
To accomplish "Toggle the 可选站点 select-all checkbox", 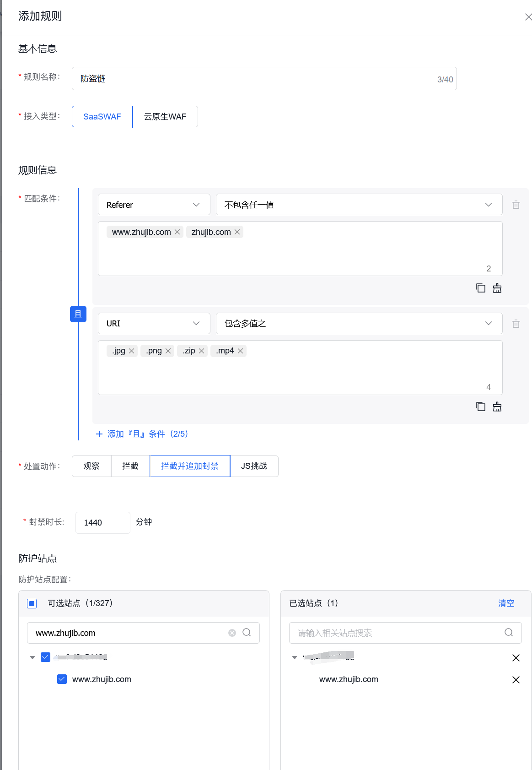I will (x=32, y=603).
